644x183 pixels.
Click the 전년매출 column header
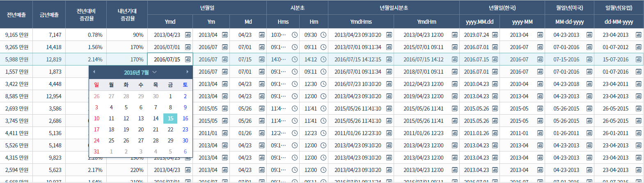coord(16,15)
